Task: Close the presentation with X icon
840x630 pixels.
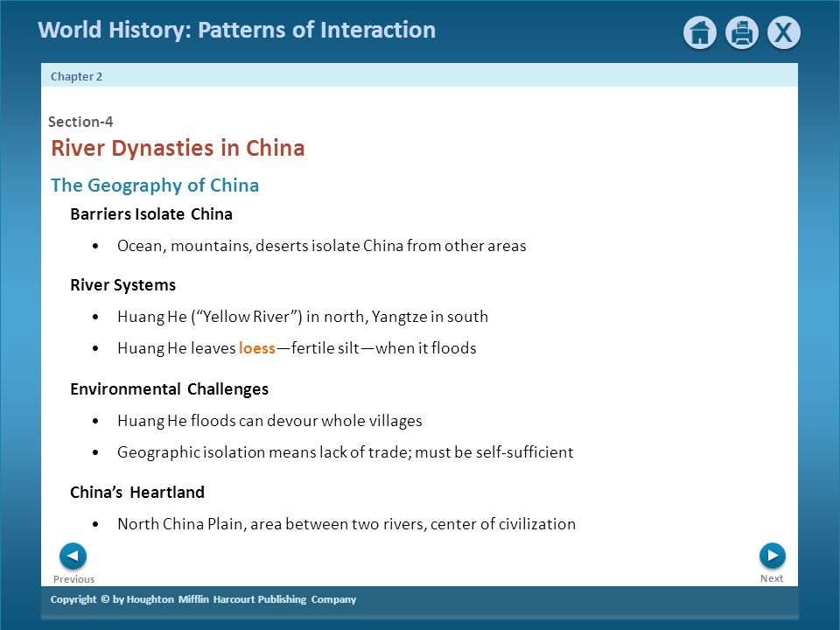Action: point(784,32)
